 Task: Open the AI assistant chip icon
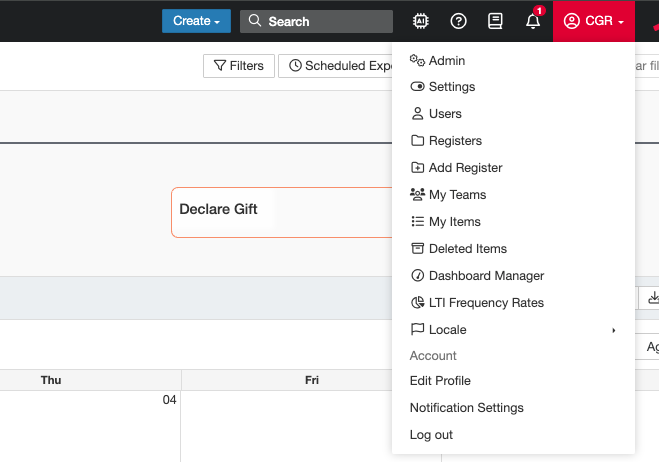420,21
